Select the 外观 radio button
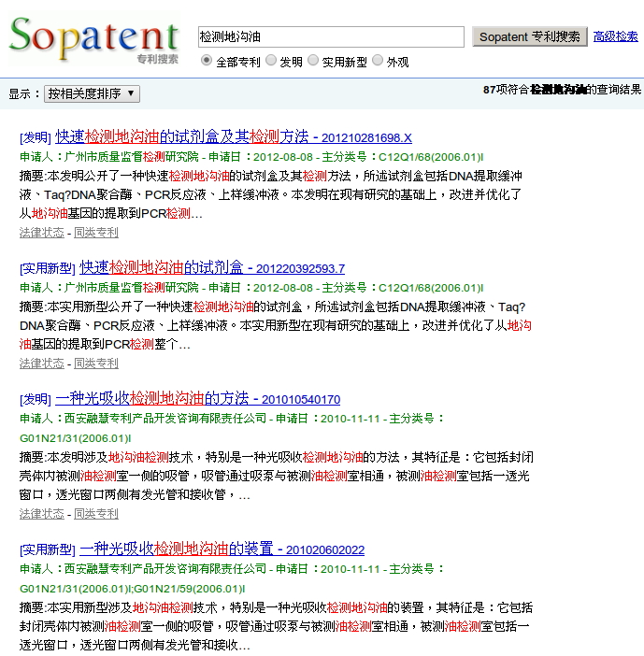Viewport: 644px width, 656px height. pyautogui.click(x=378, y=61)
